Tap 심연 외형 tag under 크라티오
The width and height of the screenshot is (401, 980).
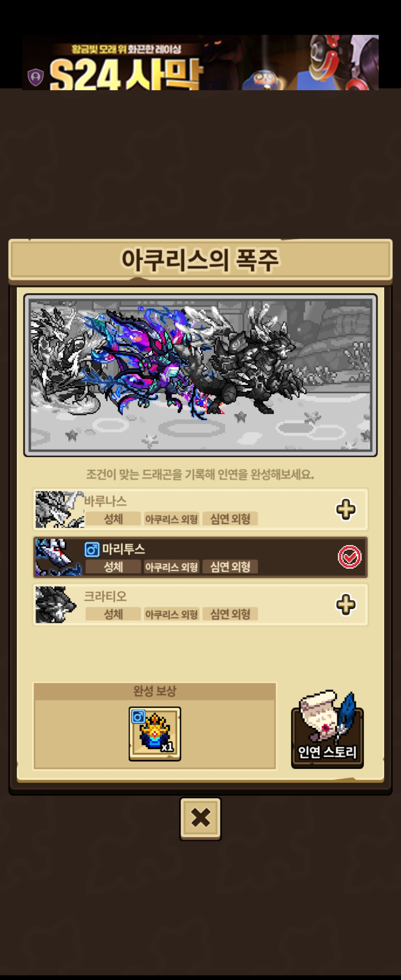(x=230, y=614)
